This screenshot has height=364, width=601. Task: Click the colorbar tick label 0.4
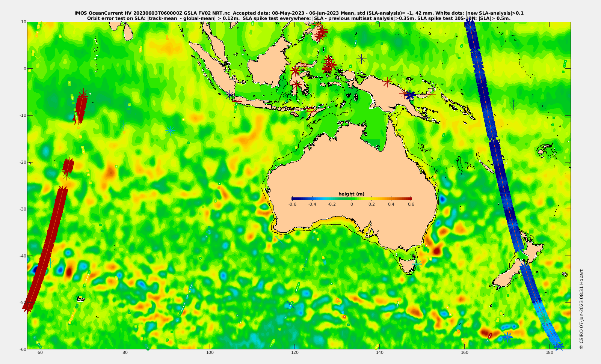tap(391, 204)
